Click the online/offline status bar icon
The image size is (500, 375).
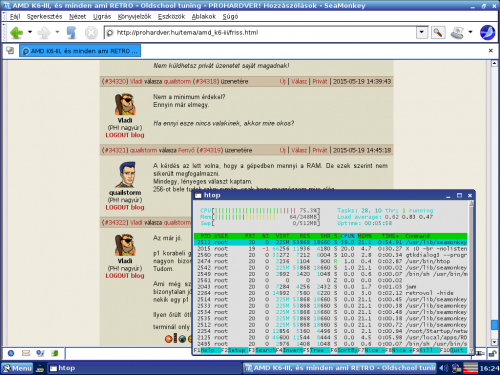pos(480,353)
